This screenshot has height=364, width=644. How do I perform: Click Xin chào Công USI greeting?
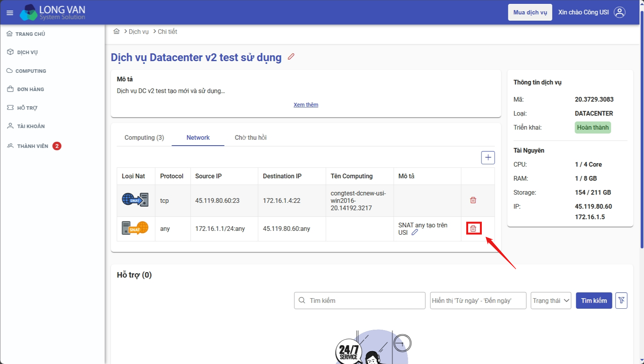[583, 12]
